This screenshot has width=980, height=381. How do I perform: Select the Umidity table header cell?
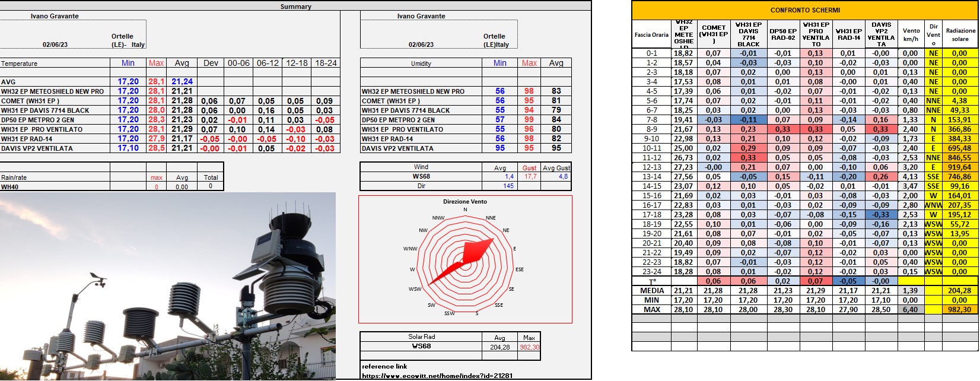coord(421,63)
